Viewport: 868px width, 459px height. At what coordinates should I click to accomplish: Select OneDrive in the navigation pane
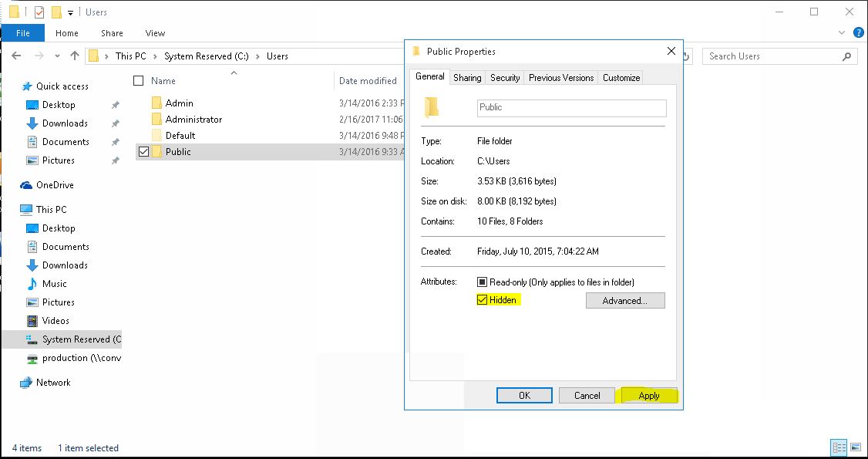(55, 185)
